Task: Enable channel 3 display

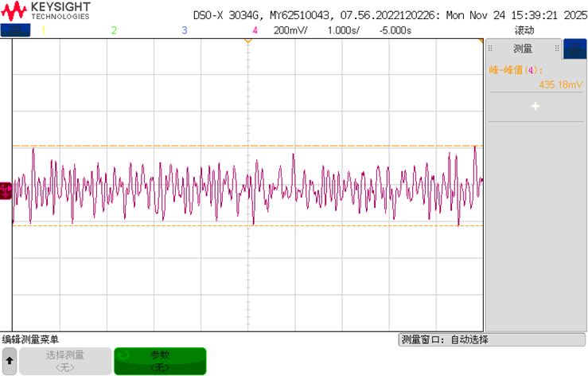Action: [185, 30]
